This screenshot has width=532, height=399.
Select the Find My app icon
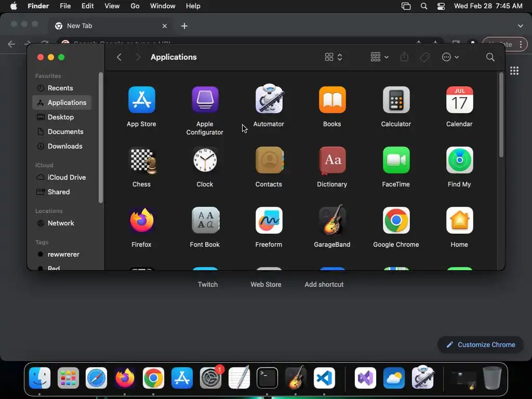click(459, 160)
